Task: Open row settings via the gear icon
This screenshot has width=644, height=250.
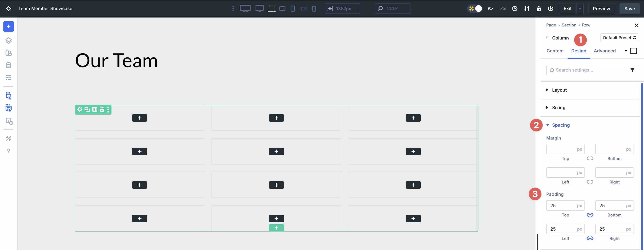Action: coord(80,109)
